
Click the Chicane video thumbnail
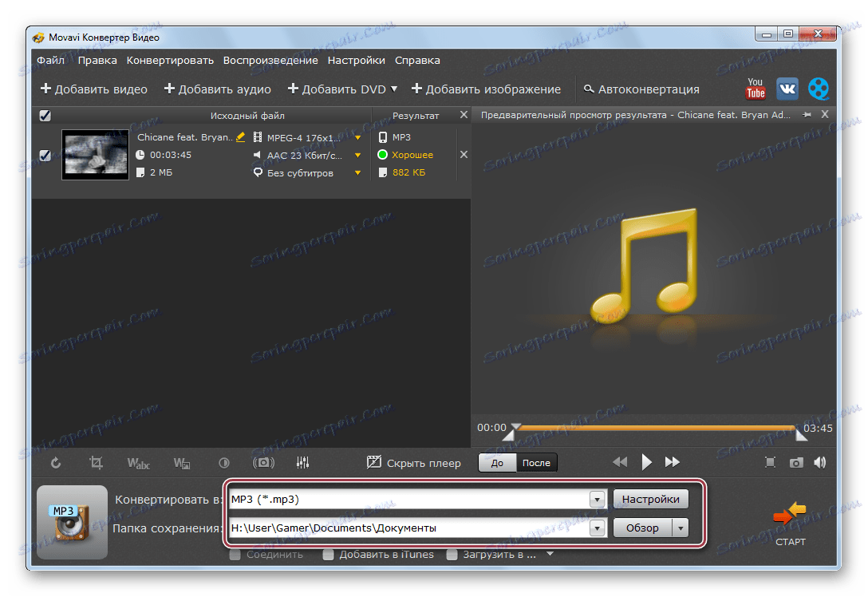tap(95, 155)
